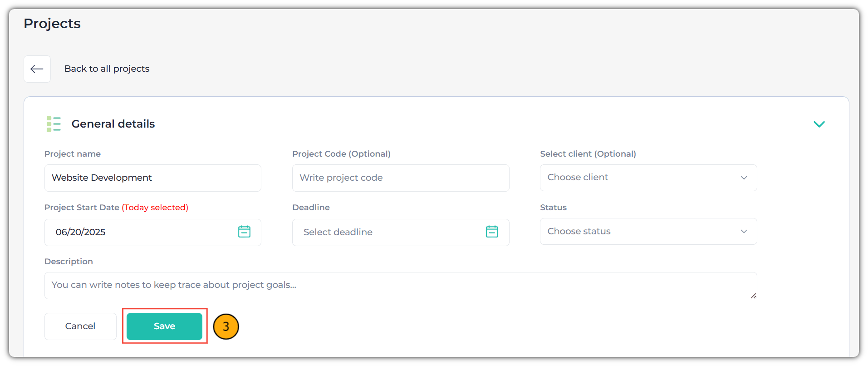Click the Description text area
Screen dimensions: 868x366
click(401, 286)
